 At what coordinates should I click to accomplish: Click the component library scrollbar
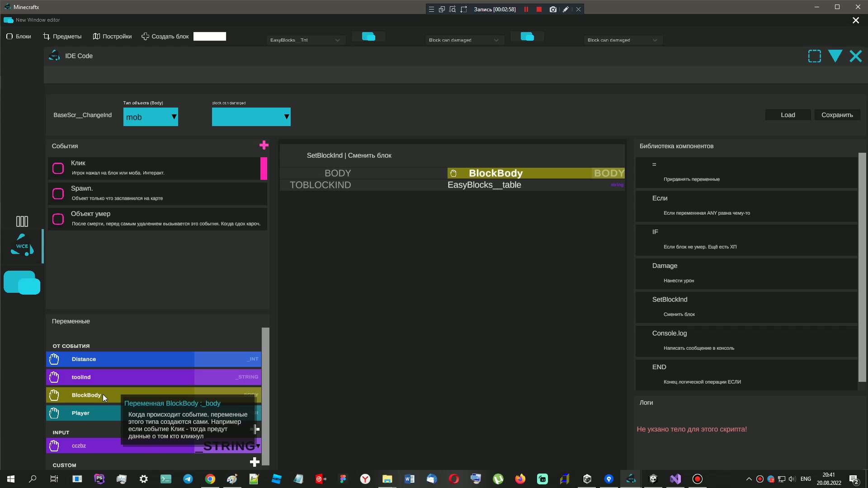pos(862,267)
